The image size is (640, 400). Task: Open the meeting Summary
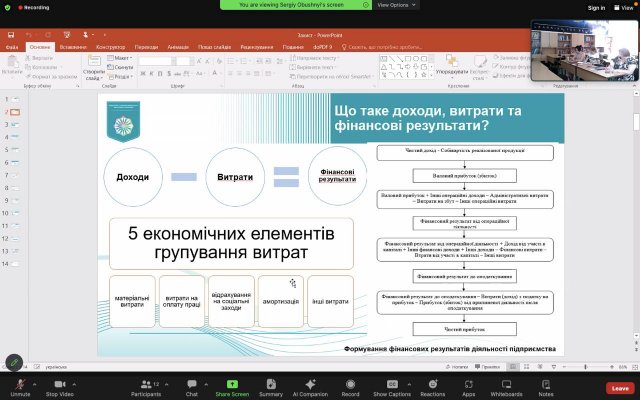pyautogui.click(x=271, y=385)
